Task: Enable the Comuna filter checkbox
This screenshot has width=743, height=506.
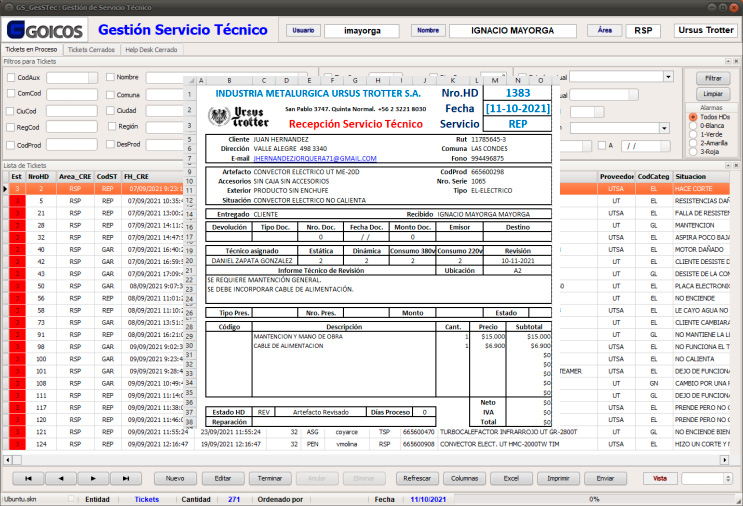Action: click(110, 95)
